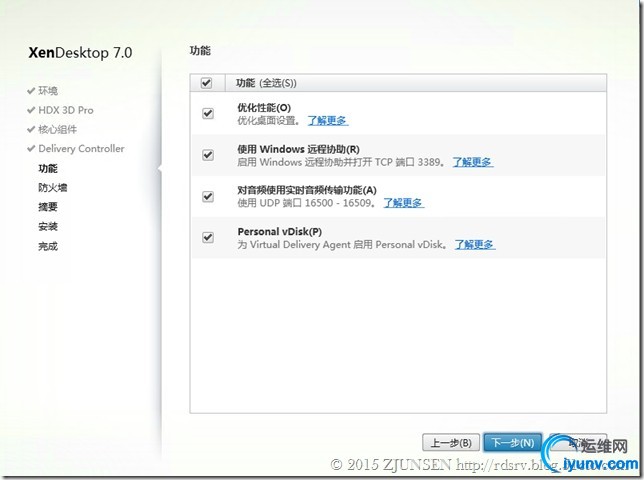The image size is (644, 480).
Task: Click the Personal vDisk(P) title text
Action: click(x=280, y=232)
